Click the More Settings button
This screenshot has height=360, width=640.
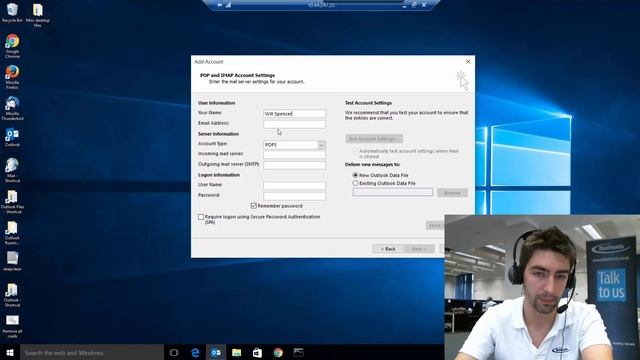(x=436, y=225)
